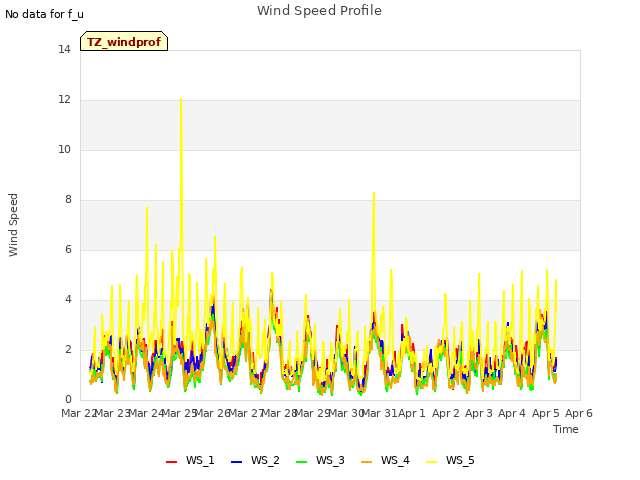Click the Wind Speed y-axis label

pos(13,225)
